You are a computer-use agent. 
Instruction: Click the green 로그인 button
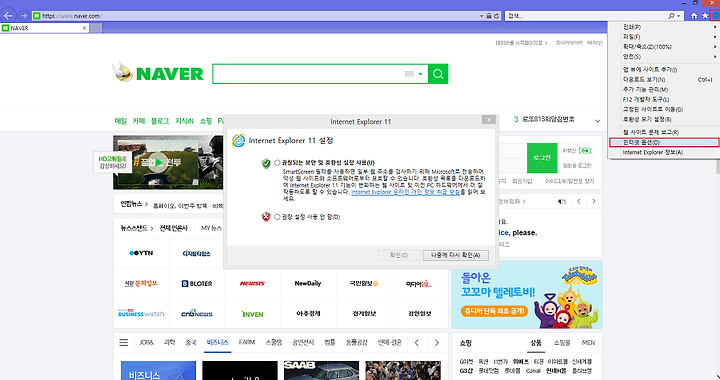point(542,158)
